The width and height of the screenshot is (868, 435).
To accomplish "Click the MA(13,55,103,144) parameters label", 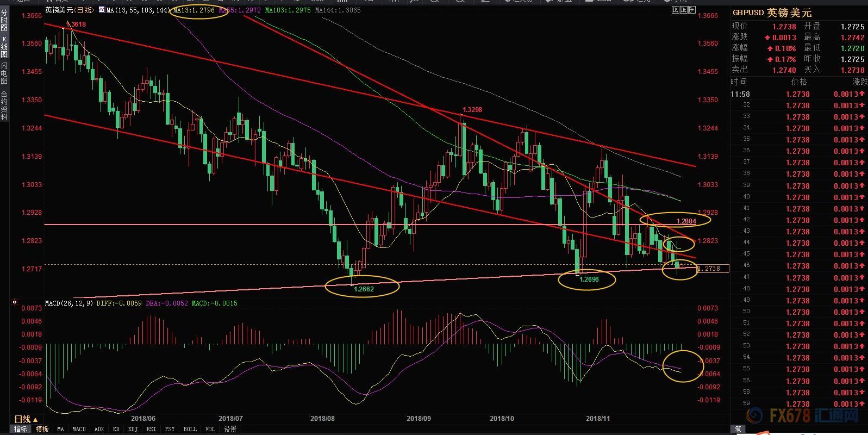I will coord(138,10).
